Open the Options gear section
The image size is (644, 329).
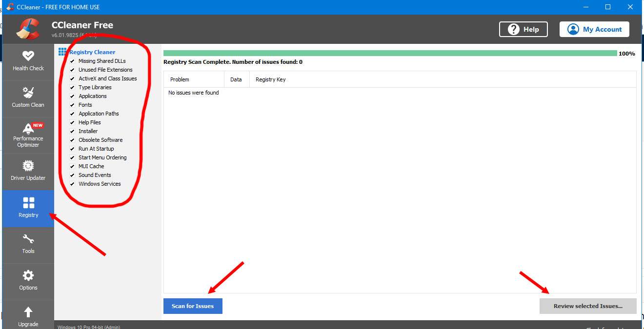click(28, 281)
